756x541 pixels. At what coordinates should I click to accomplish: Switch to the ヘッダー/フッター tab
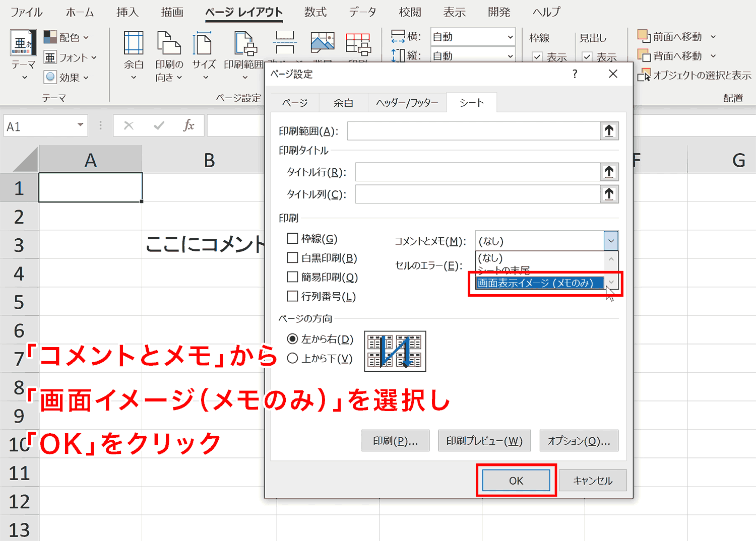coord(407,103)
